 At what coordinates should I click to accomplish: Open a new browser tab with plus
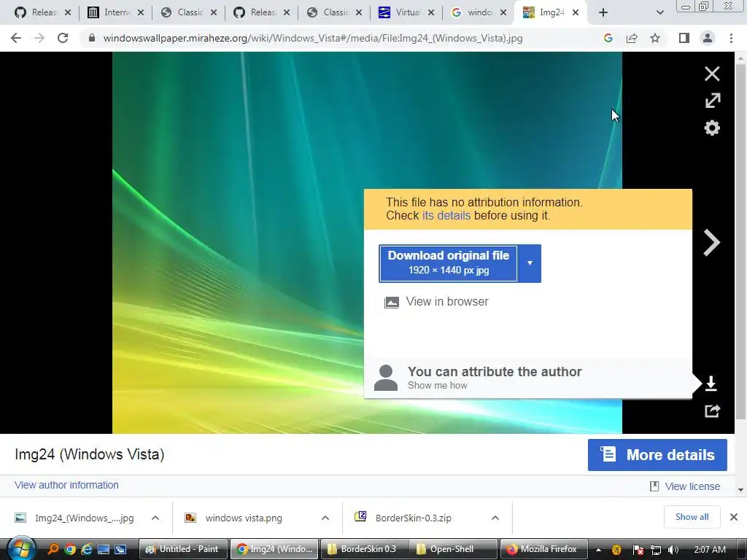click(603, 12)
